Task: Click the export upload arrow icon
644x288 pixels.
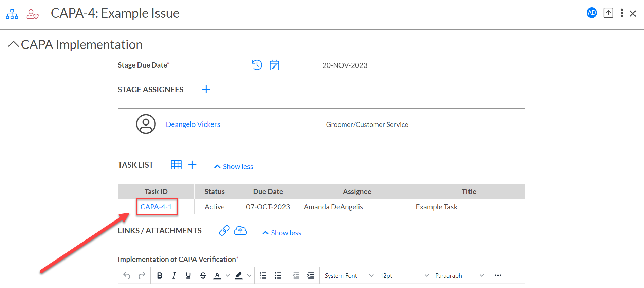Action: click(x=608, y=13)
